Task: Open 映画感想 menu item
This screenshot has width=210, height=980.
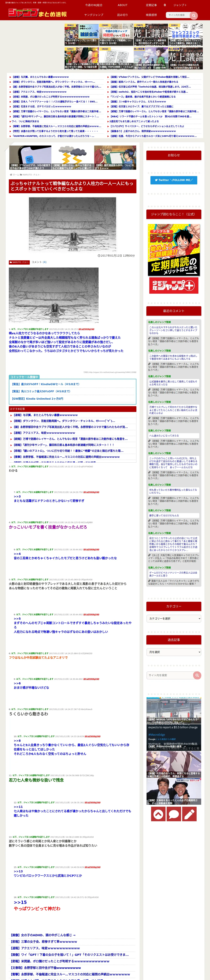Action: click(x=151, y=15)
